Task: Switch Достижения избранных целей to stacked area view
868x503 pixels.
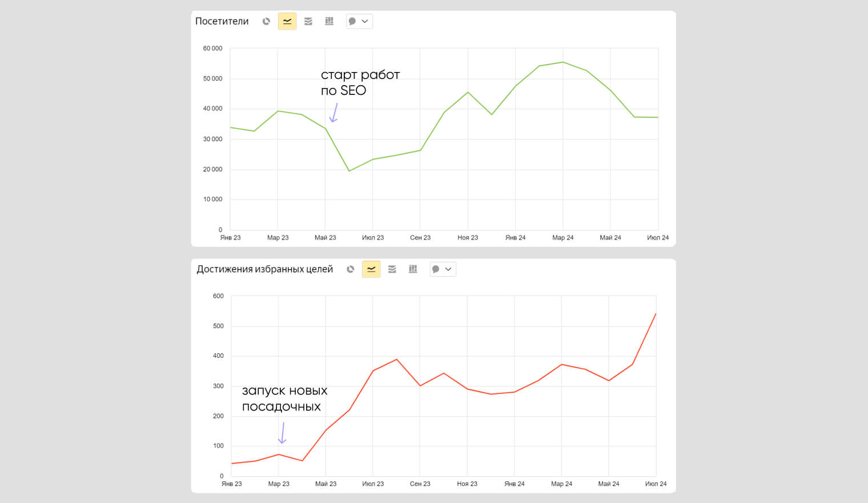Action: [x=392, y=269]
